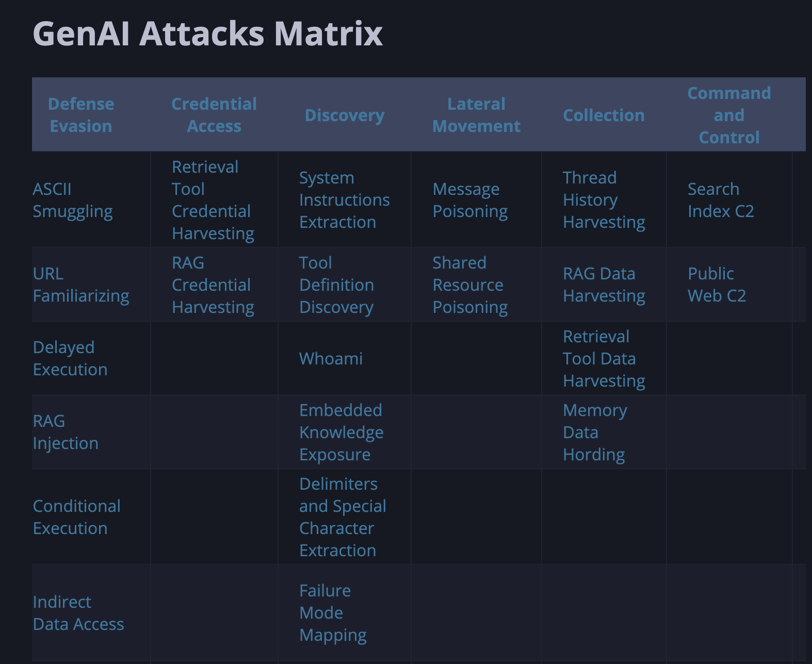Open the Collection tactic header
The width and height of the screenshot is (812, 664).
(x=604, y=115)
